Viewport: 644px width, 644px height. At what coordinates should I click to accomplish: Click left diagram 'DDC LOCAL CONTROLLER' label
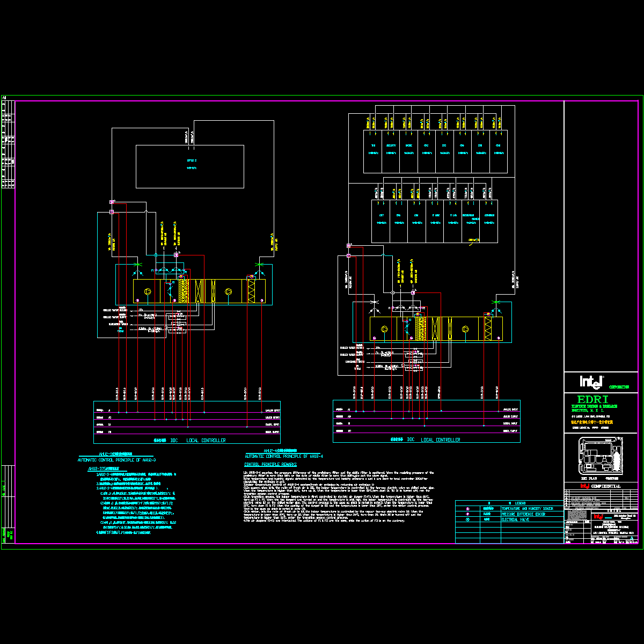click(x=189, y=440)
